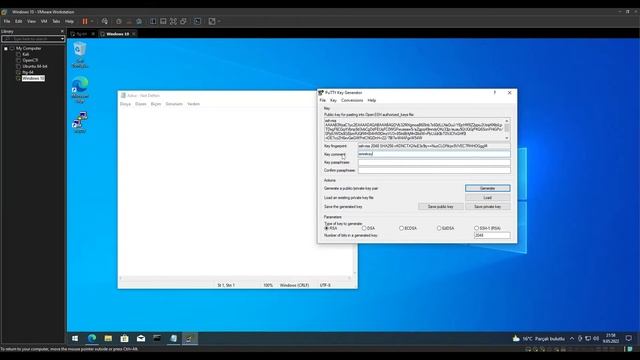Open VMware Edit menu

click(x=18, y=21)
